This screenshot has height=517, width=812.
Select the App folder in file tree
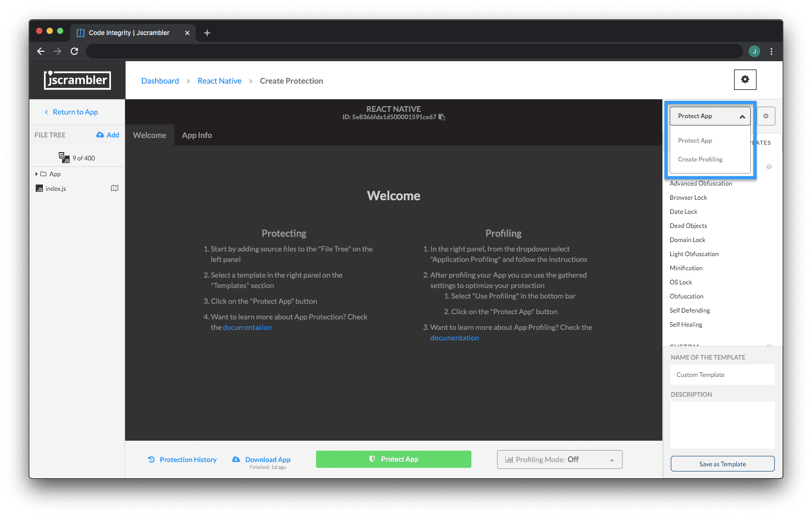(55, 174)
